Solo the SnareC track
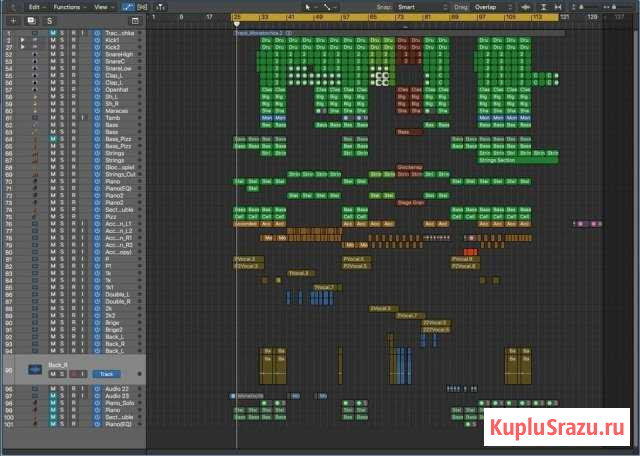This screenshot has width=640, height=456. [x=62, y=61]
